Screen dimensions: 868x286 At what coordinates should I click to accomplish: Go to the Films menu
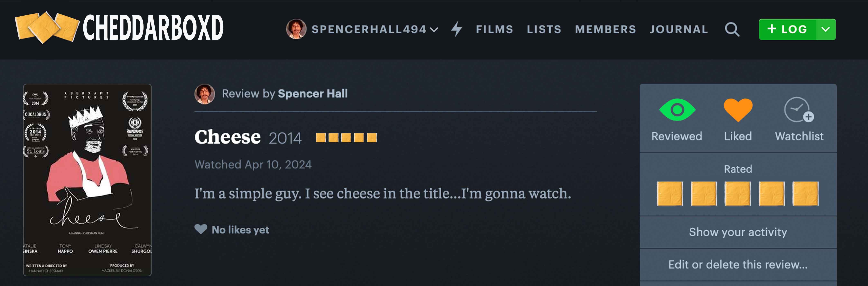pos(494,30)
